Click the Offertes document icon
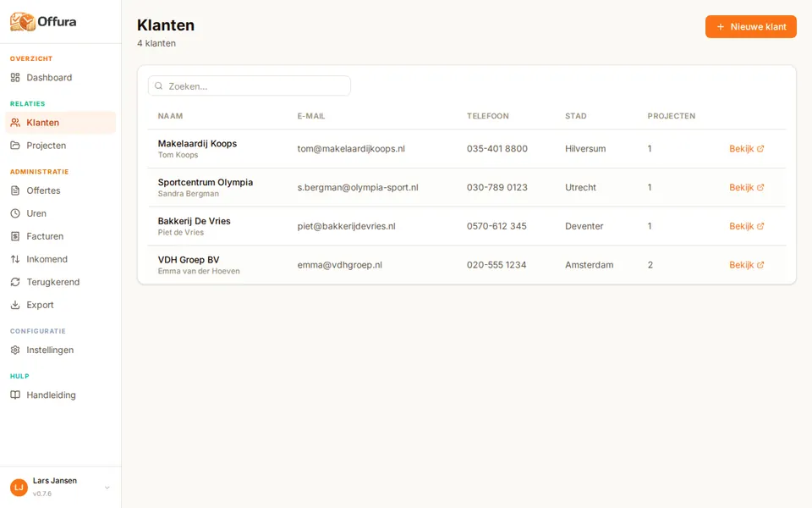The width and height of the screenshot is (812, 508). 15,190
